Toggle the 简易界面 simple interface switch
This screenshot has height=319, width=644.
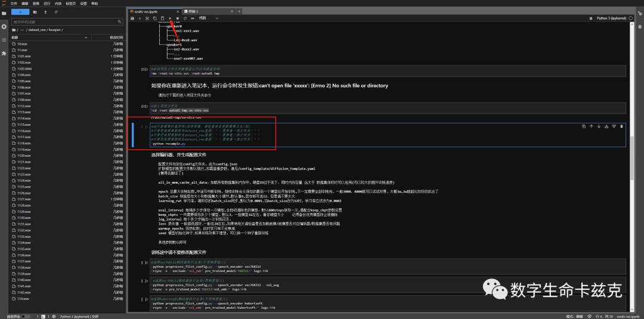click(26, 317)
